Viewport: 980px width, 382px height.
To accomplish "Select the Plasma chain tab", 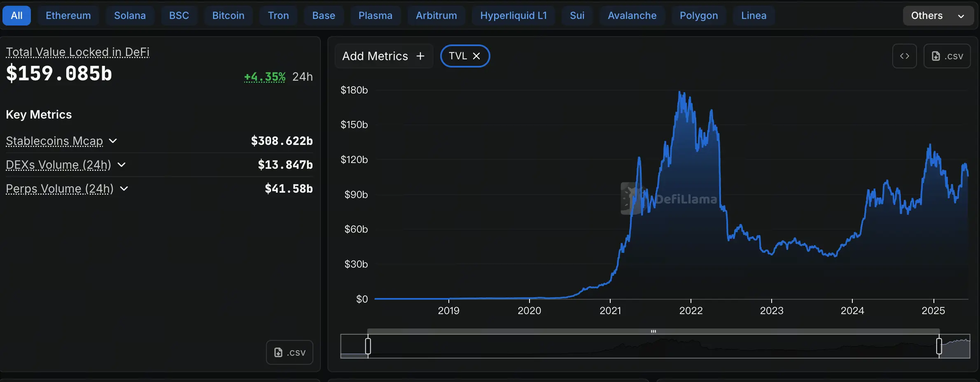I will (376, 16).
